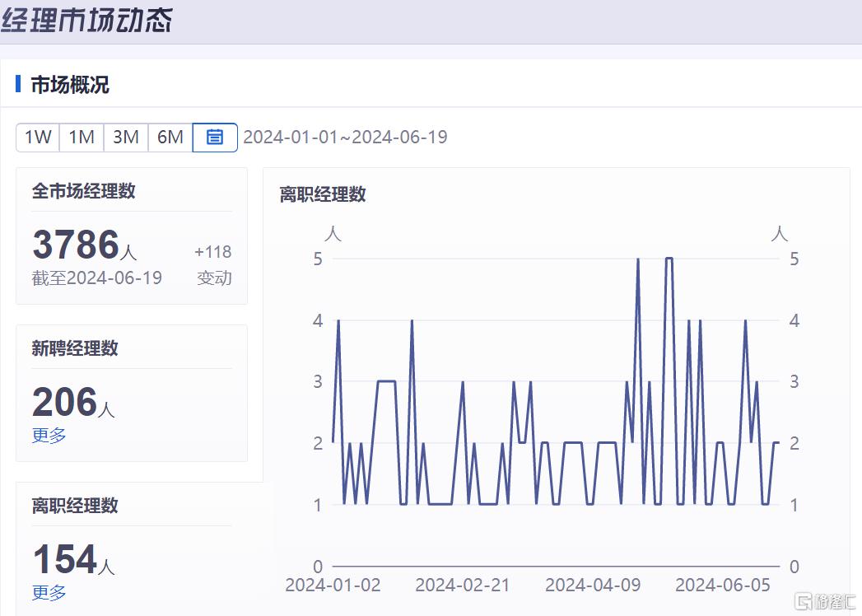This screenshot has width=862, height=616.
Task: Click the 新聘经理数 card title
Action: (75, 348)
